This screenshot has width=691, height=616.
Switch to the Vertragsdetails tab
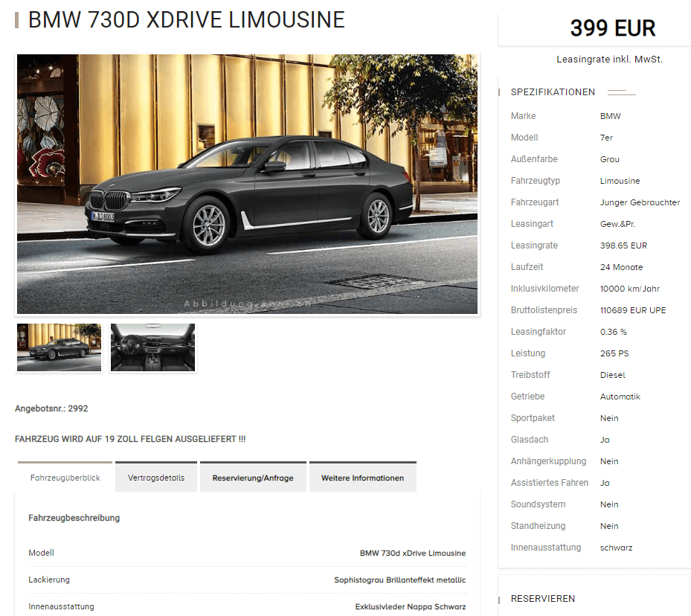pyautogui.click(x=156, y=477)
